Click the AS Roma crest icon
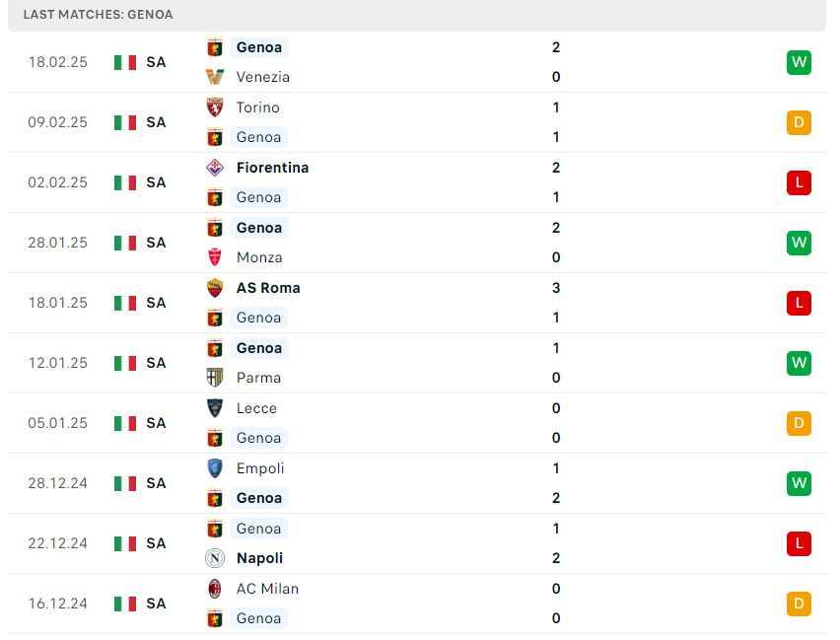The image size is (840, 640). click(215, 288)
